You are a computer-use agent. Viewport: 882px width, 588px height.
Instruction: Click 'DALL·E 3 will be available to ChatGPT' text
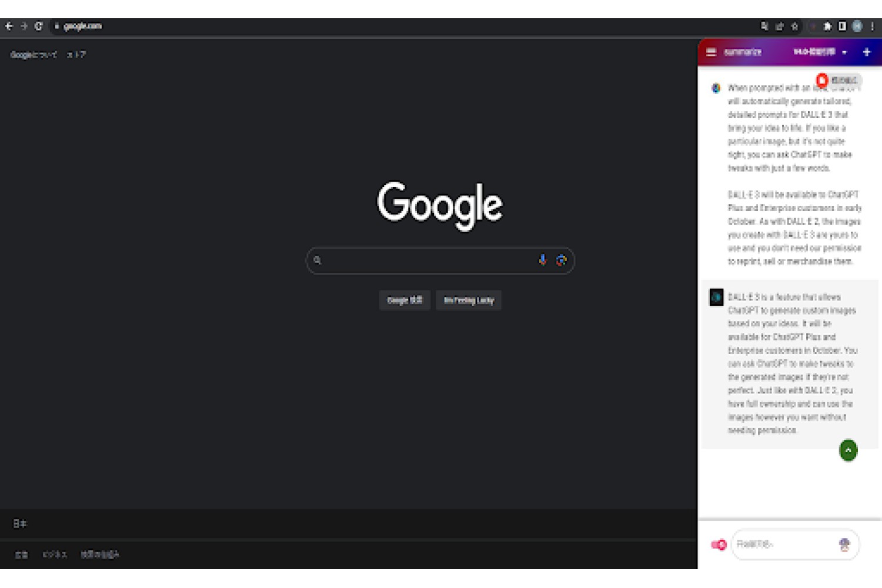[793, 195]
